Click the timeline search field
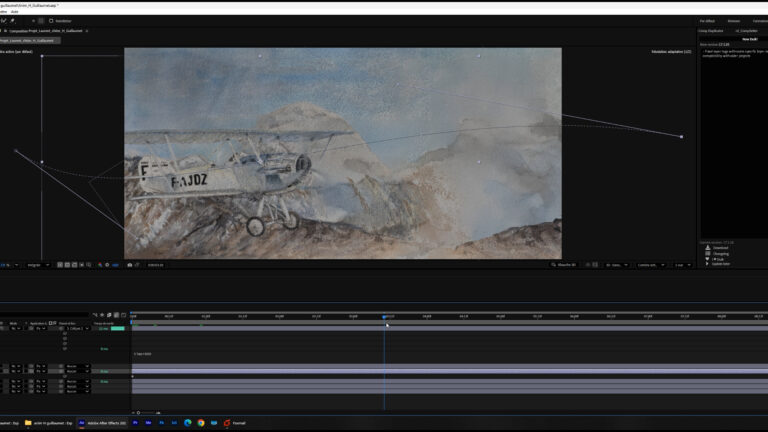The image size is (768, 432). point(44,315)
